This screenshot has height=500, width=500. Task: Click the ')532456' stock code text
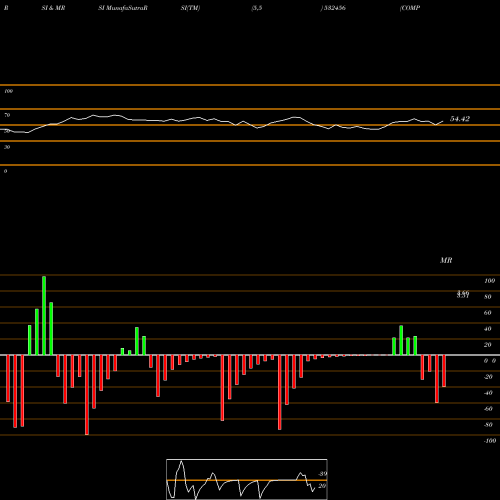click(333, 8)
